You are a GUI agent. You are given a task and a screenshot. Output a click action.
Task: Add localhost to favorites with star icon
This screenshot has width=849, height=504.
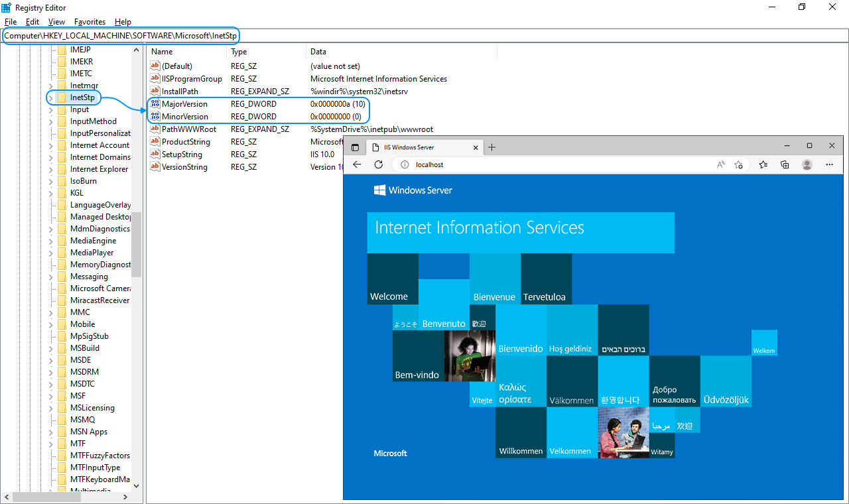(x=738, y=164)
